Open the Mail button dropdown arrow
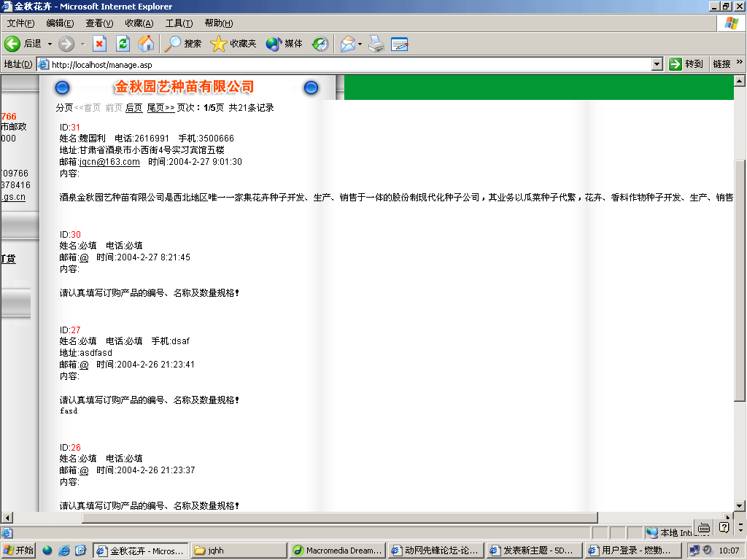747x560 pixels. [x=360, y=44]
